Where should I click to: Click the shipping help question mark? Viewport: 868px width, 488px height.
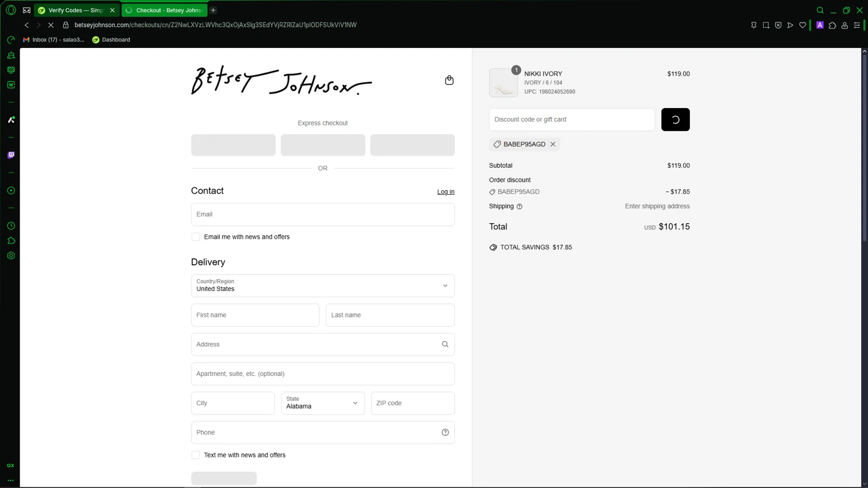click(520, 206)
